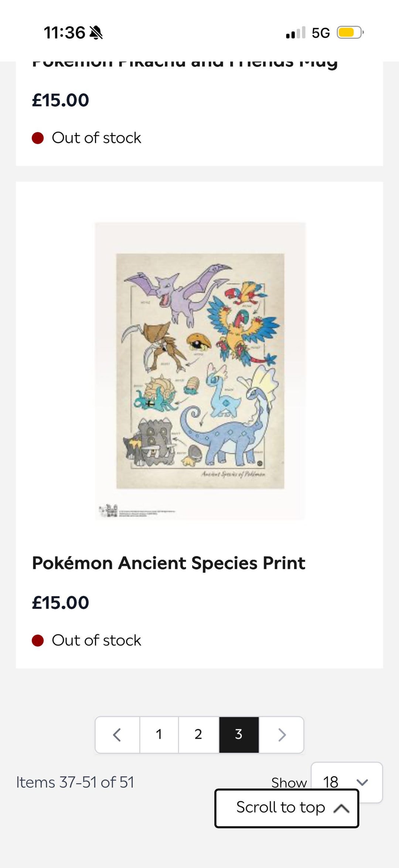
Task: Click the Items 37-51 of 51 counter
Action: (x=75, y=782)
